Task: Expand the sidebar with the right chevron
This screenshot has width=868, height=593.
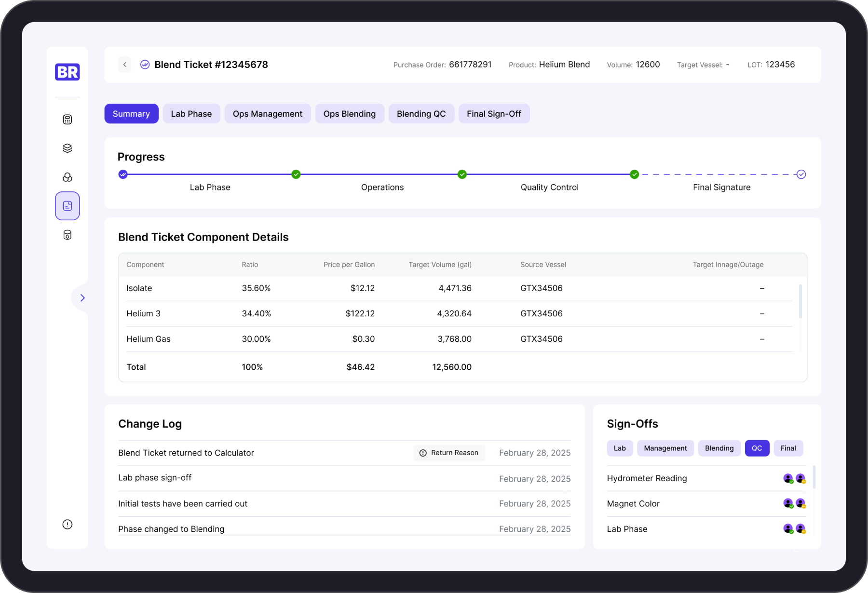Action: tap(82, 298)
